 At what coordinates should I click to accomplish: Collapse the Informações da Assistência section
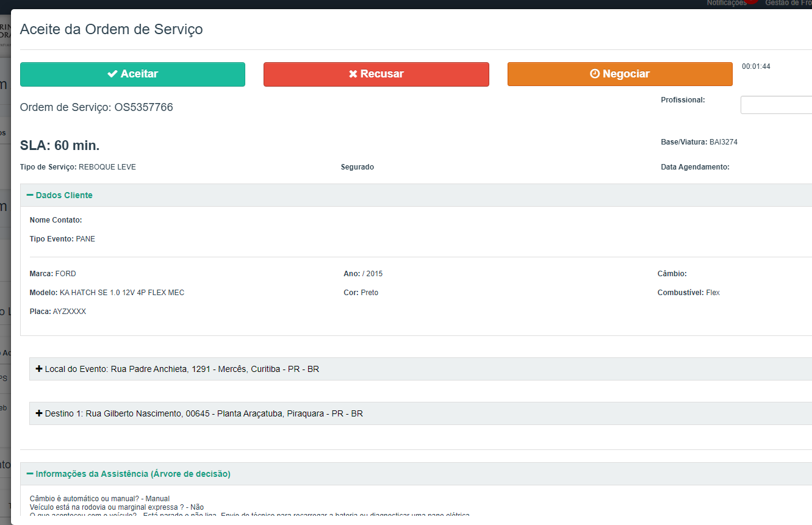point(30,474)
